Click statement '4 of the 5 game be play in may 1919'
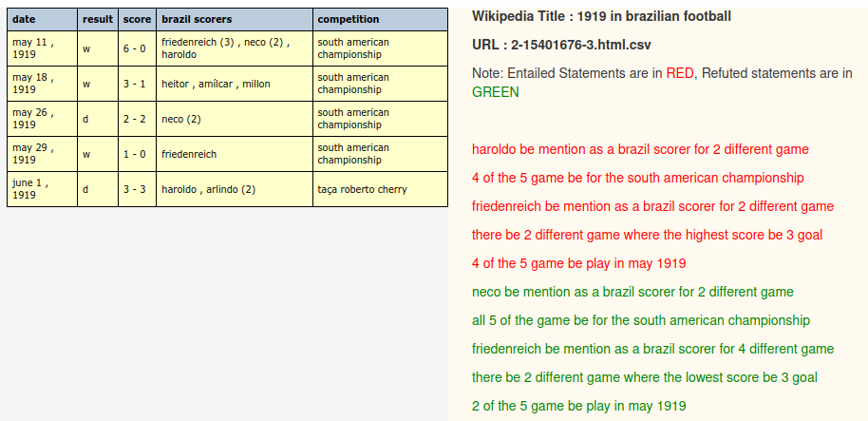Viewport: 868px width, 421px height. pos(578,263)
